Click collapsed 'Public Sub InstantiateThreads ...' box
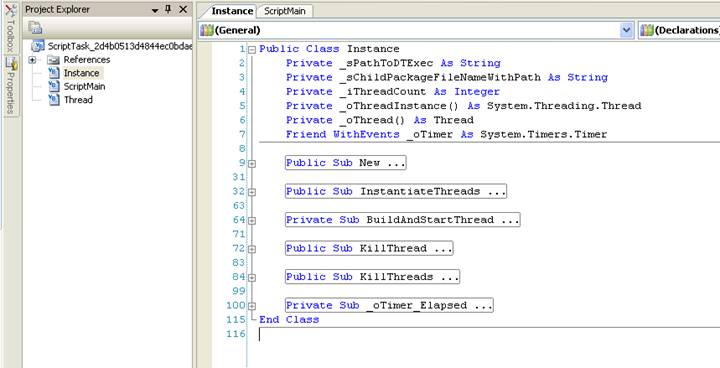 (x=395, y=192)
